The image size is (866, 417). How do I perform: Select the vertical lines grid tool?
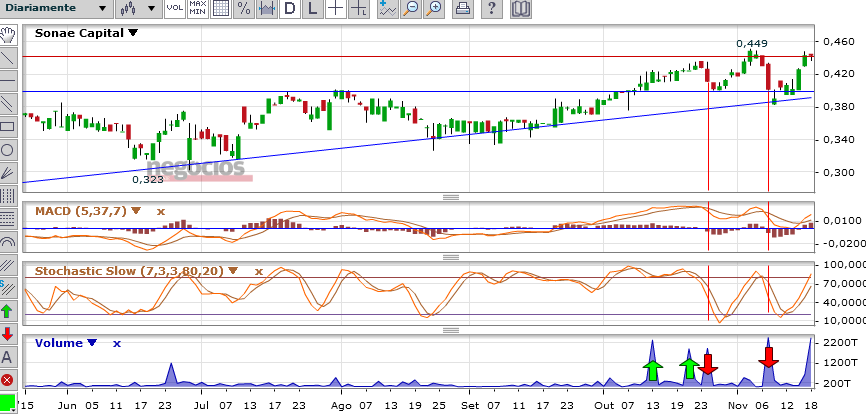pos(8,196)
